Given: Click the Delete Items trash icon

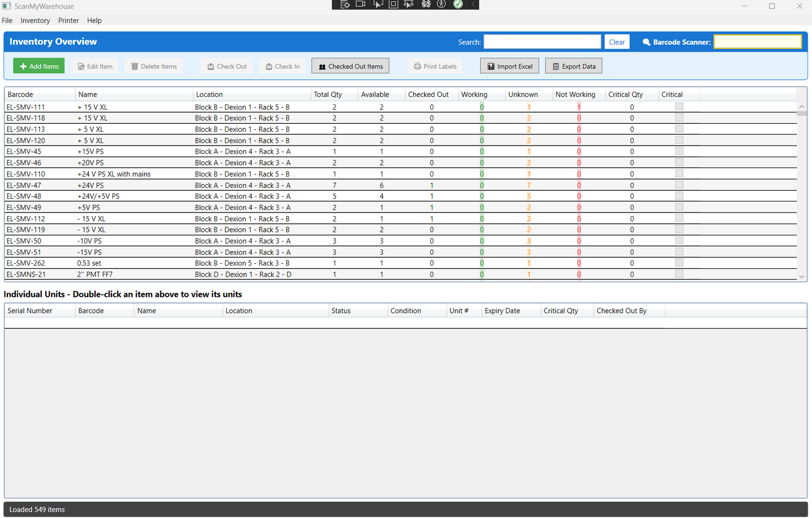Looking at the screenshot, I should tap(135, 66).
